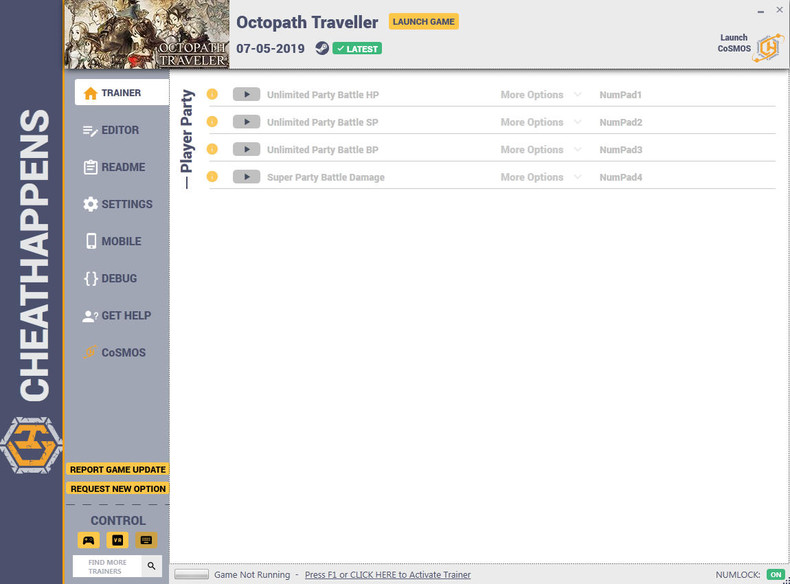790x584 pixels.
Task: Click the Cheat Happens logo in sidebar
Action: [31, 445]
